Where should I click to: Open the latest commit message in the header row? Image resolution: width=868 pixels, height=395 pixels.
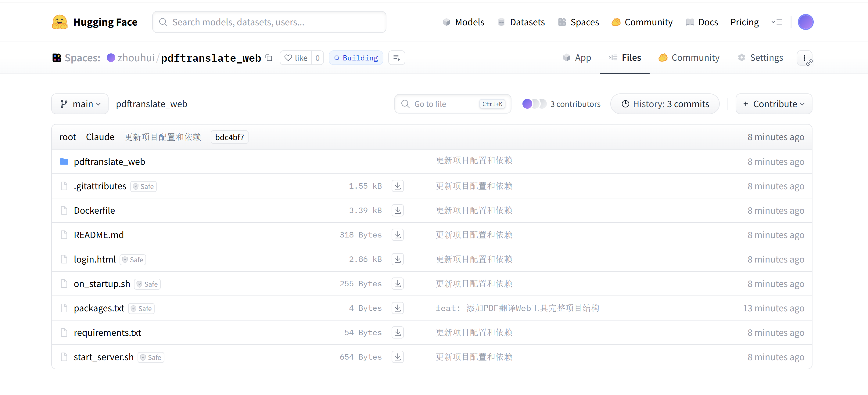(x=163, y=137)
